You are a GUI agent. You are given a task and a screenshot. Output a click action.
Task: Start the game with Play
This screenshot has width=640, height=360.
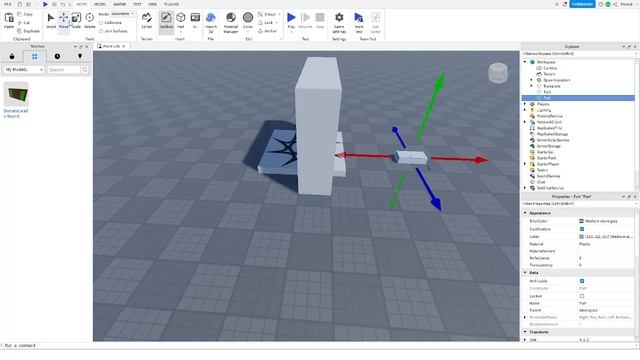[291, 20]
